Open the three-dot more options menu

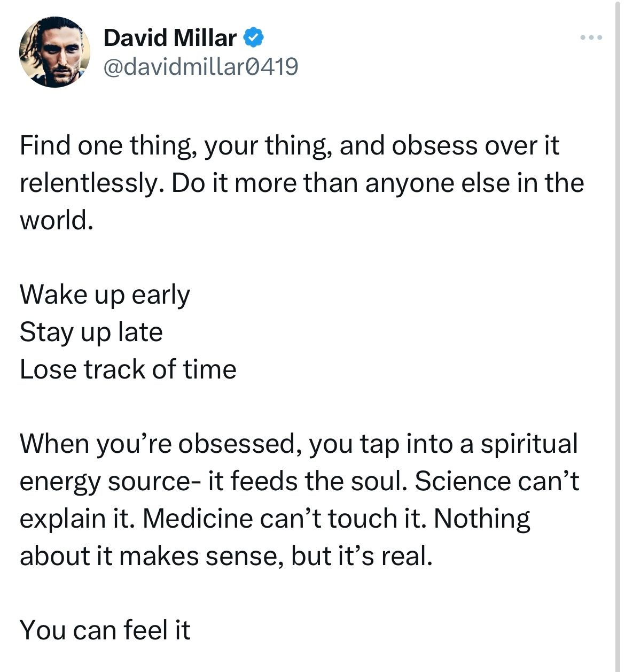(591, 38)
